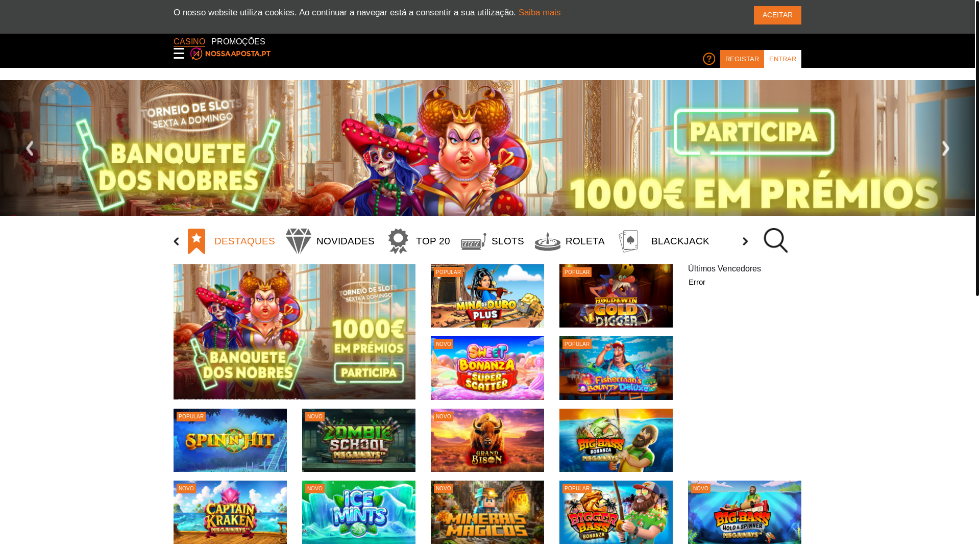The height and width of the screenshot is (551, 980).
Task: Switch to TOP 20 category tab
Action: coord(433,241)
